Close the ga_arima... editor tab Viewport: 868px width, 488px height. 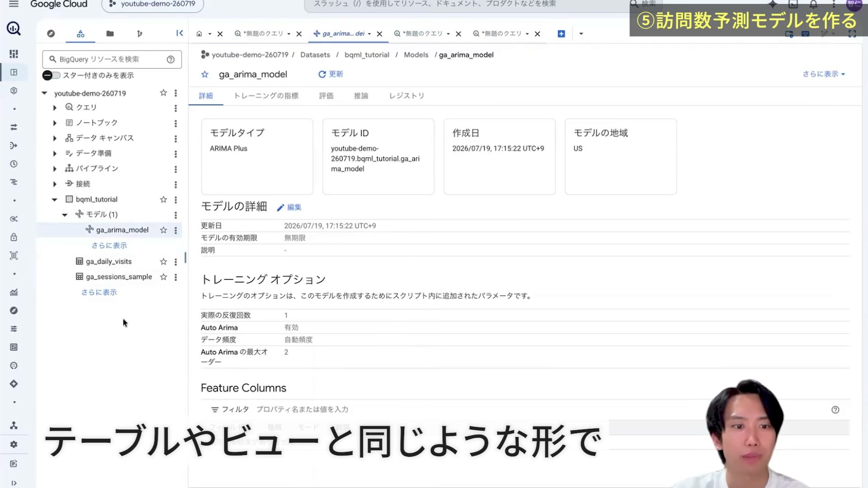[379, 34]
